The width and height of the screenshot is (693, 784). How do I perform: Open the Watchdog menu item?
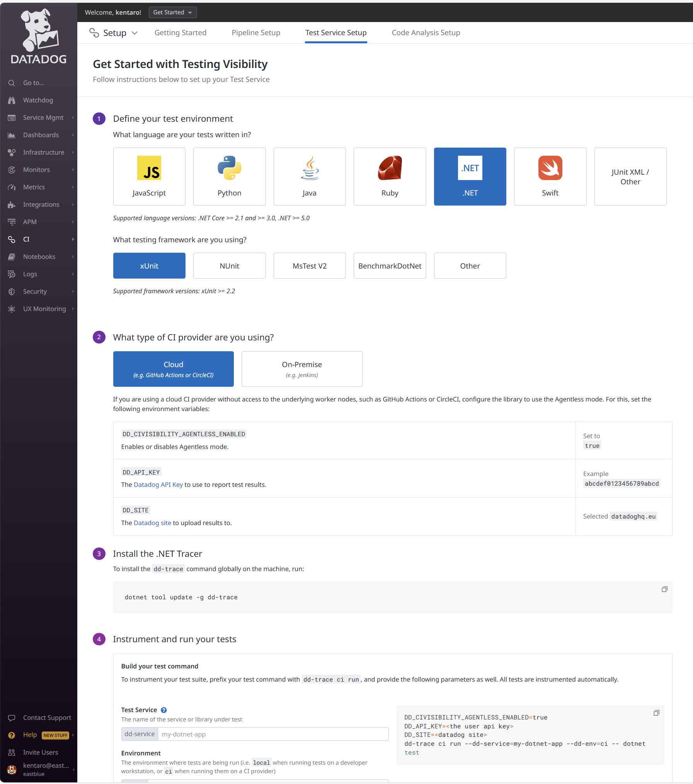[x=38, y=100]
